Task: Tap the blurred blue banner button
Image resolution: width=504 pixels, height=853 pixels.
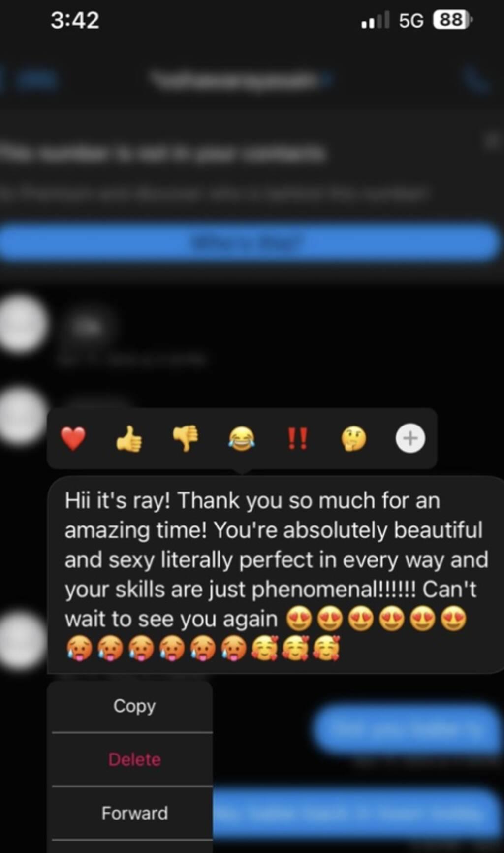Action: [x=250, y=242]
